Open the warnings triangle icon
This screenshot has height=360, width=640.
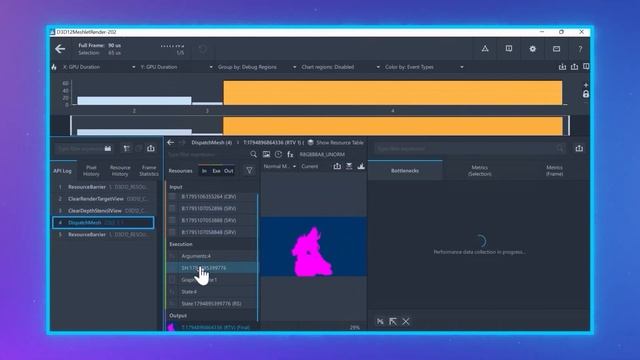coord(485,49)
